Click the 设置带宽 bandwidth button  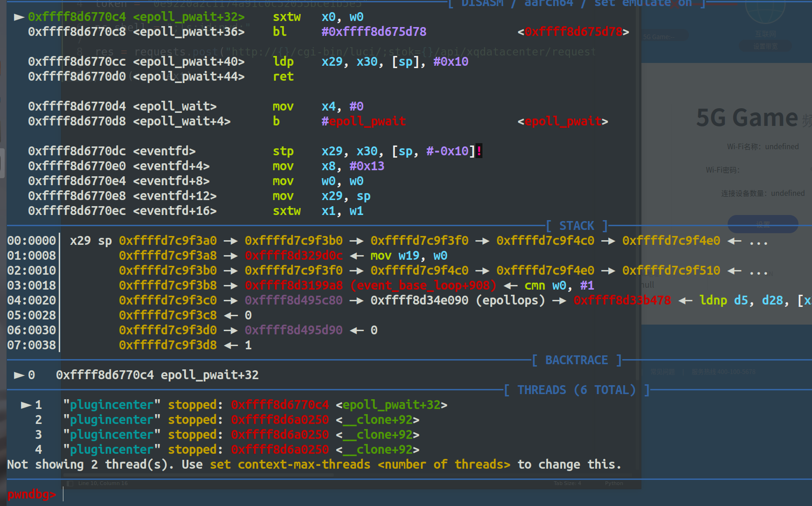[765, 46]
